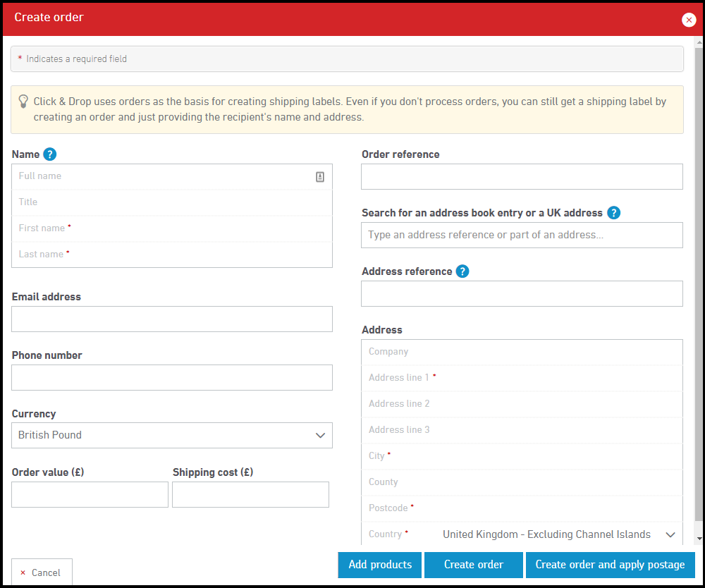This screenshot has height=588, width=705.
Task: Click the lightbulb tip icon
Action: point(23,102)
